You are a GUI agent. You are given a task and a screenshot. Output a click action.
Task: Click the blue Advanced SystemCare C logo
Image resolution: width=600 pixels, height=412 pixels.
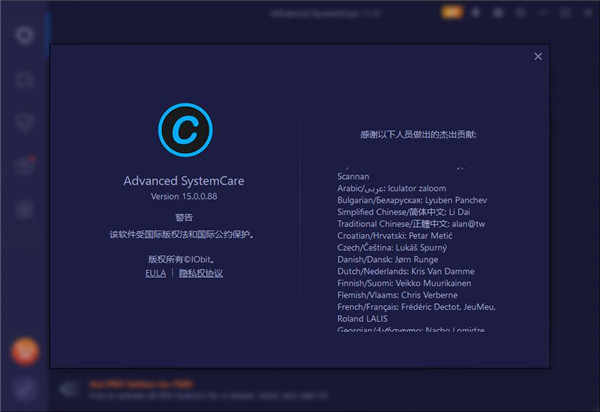[186, 130]
